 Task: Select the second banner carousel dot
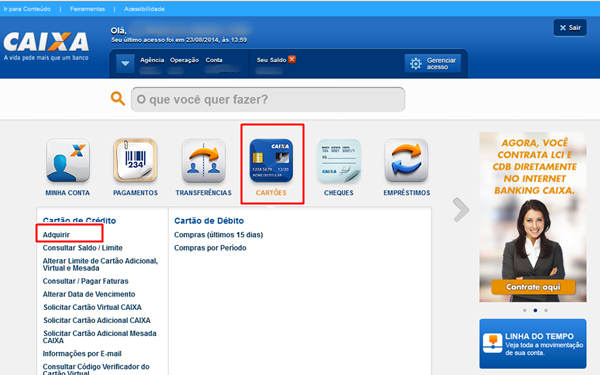coord(535,310)
